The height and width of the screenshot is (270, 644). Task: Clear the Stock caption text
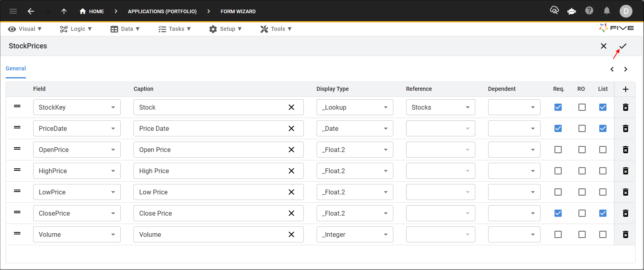click(291, 107)
